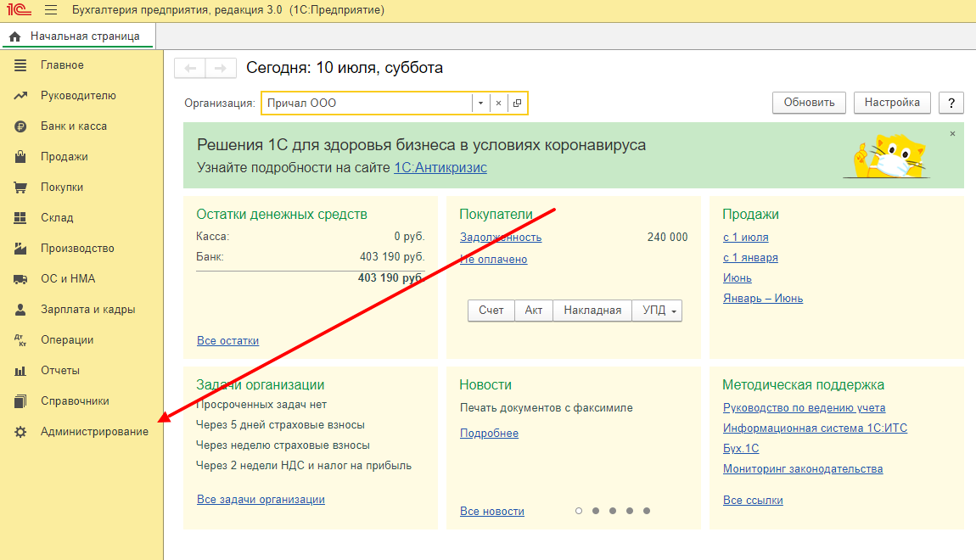The image size is (976, 560).
Task: Click the masked cat mascot image
Action: coord(889,157)
